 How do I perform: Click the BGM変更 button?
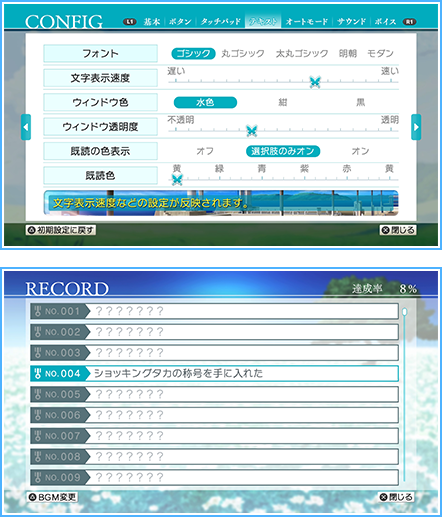click(52, 497)
